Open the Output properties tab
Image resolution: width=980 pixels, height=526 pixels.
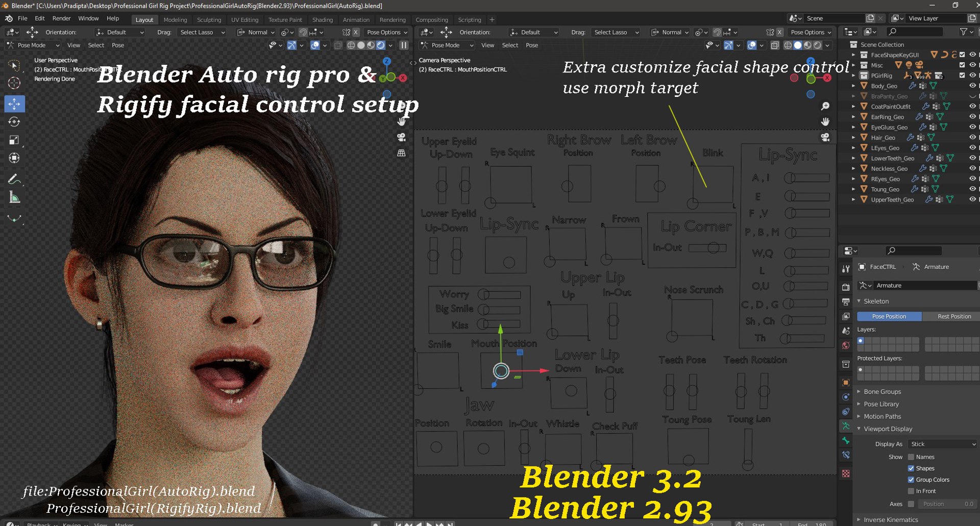point(846,302)
